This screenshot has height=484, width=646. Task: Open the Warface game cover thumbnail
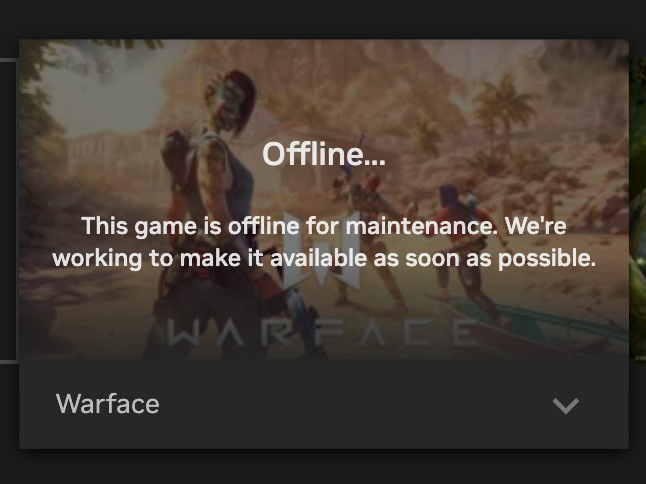(x=324, y=199)
